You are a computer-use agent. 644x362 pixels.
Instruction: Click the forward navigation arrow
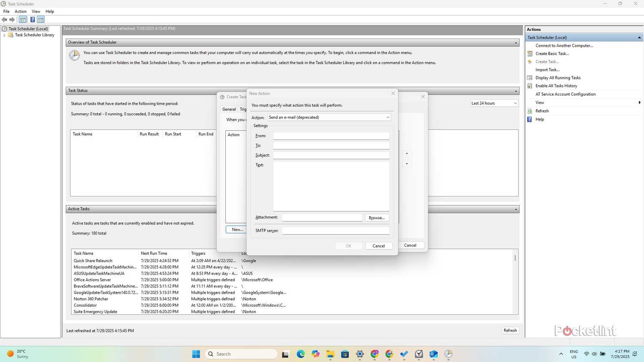point(12,19)
